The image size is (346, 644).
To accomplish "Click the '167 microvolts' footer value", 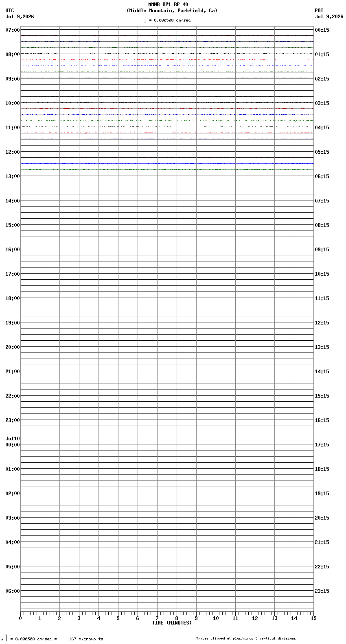I will 86,639.
